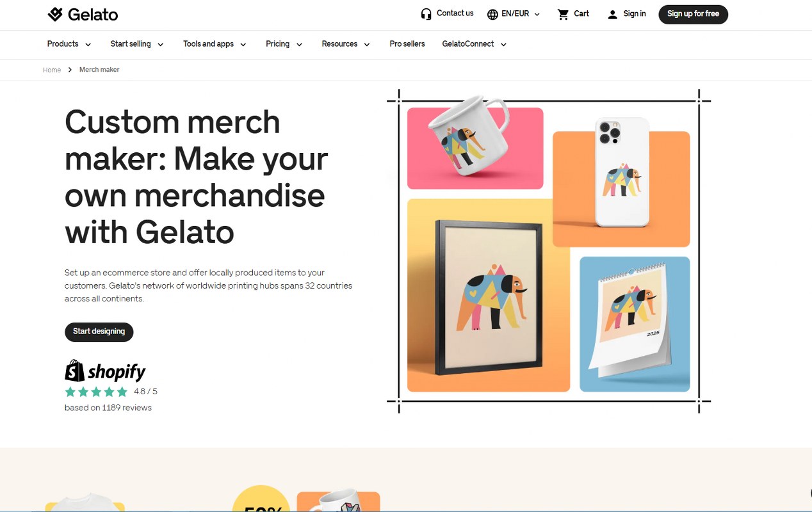Click the chevron next to Start selling
The image size is (812, 512).
(160, 45)
